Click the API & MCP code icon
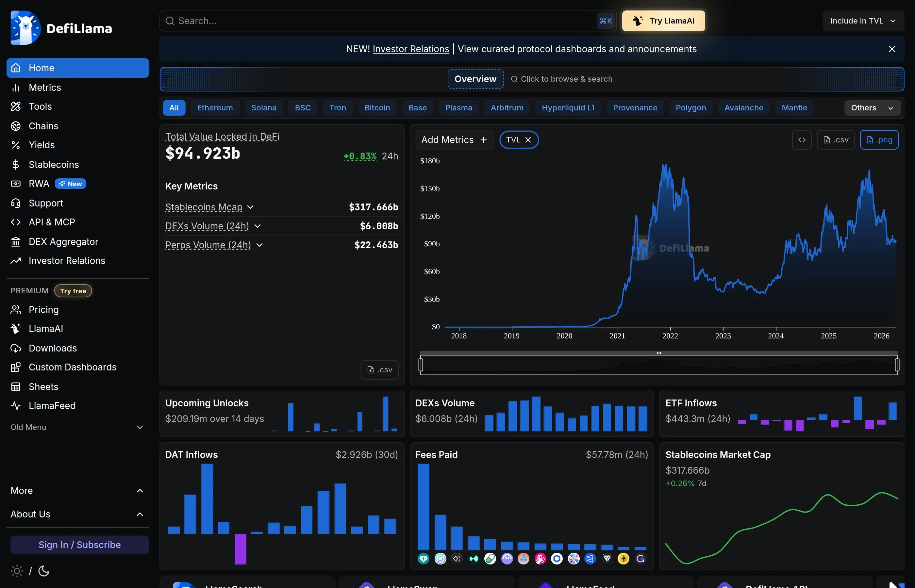 tap(16, 222)
